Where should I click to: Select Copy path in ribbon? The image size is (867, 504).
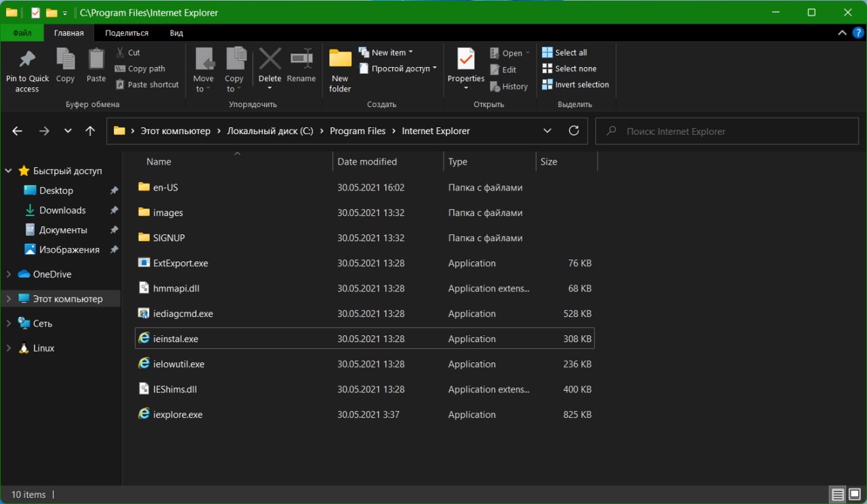click(140, 68)
